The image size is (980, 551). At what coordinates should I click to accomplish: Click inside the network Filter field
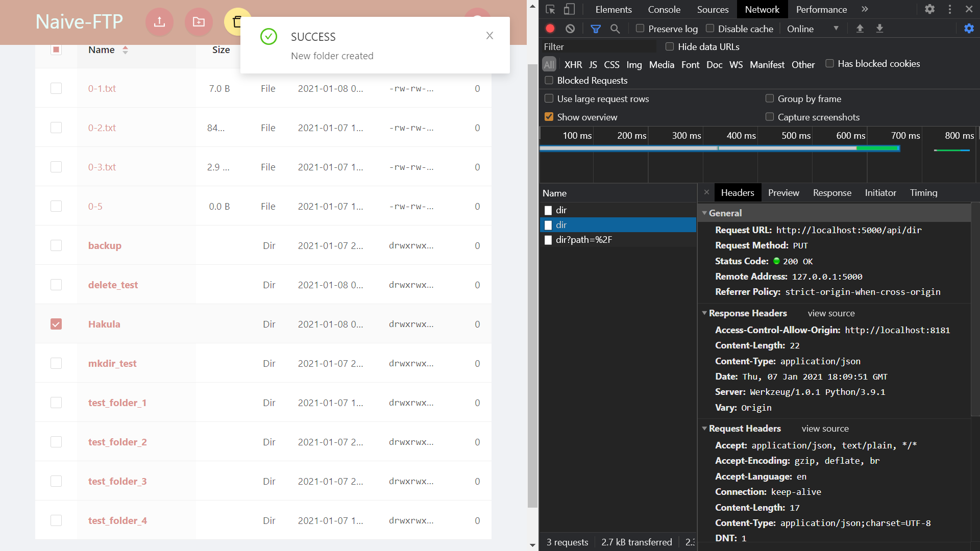click(x=597, y=46)
